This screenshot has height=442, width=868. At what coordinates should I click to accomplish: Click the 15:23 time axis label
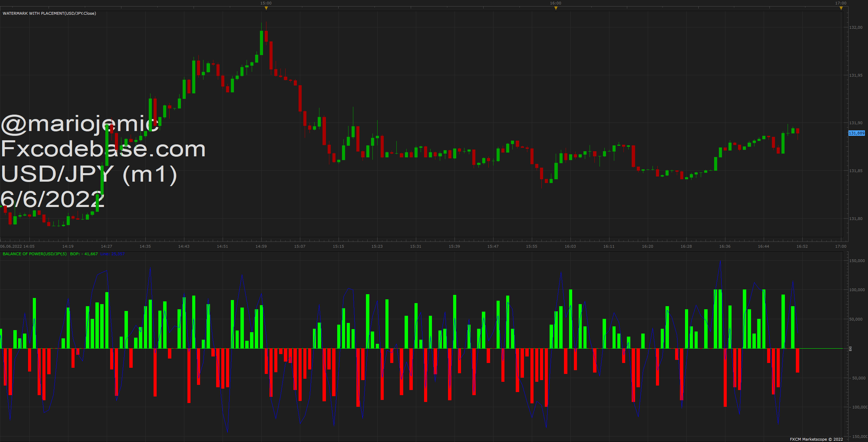tap(377, 246)
